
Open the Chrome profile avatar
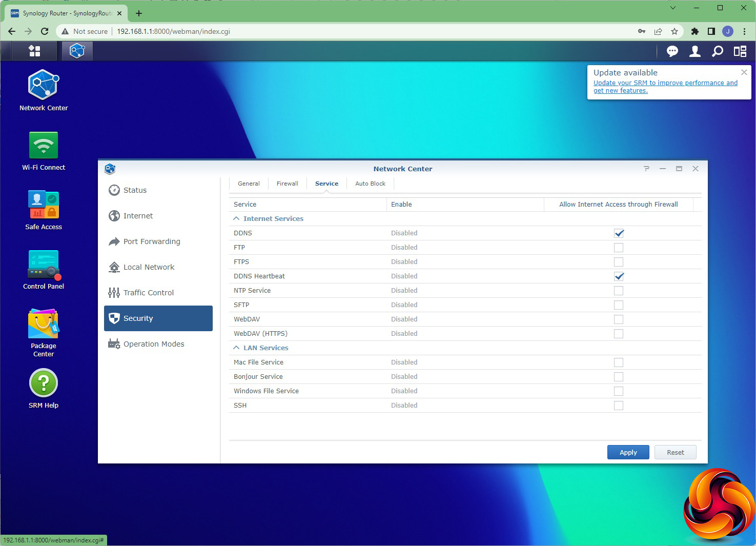[728, 31]
